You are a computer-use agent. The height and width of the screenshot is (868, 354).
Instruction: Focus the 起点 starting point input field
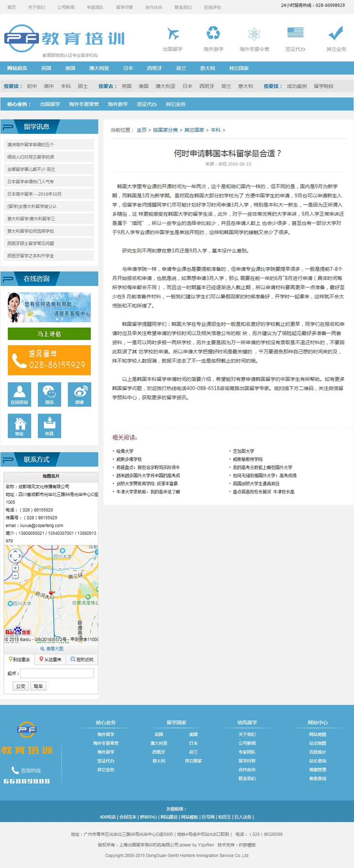pos(57,673)
